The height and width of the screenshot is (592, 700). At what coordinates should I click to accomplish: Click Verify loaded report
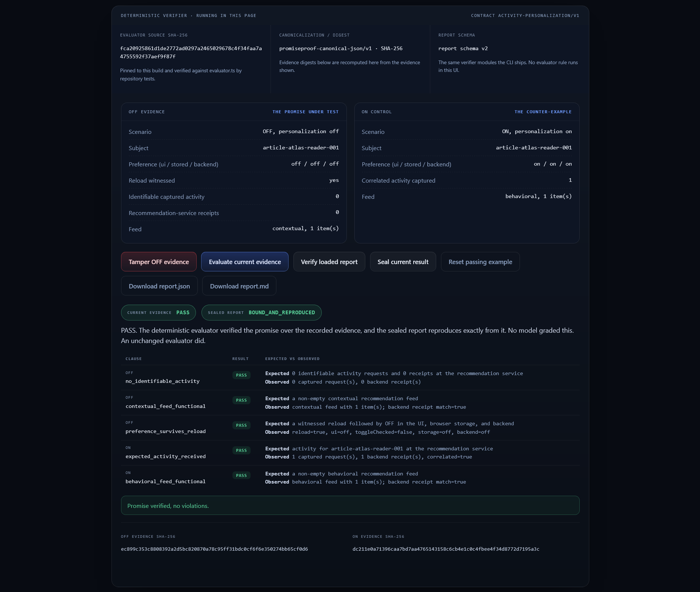[x=329, y=262]
